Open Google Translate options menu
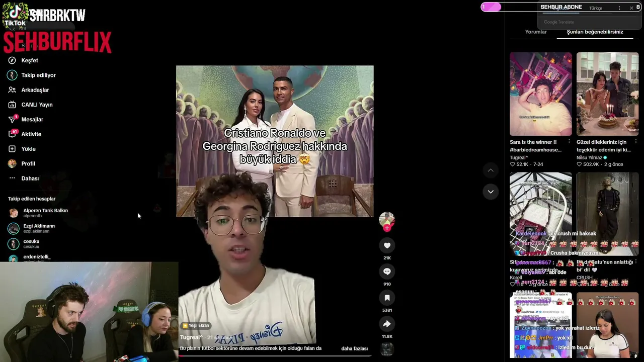The height and width of the screenshot is (362, 644). 619,8
